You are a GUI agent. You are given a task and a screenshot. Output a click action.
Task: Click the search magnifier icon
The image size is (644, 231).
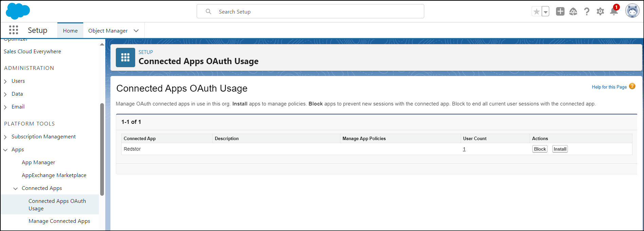(x=209, y=12)
